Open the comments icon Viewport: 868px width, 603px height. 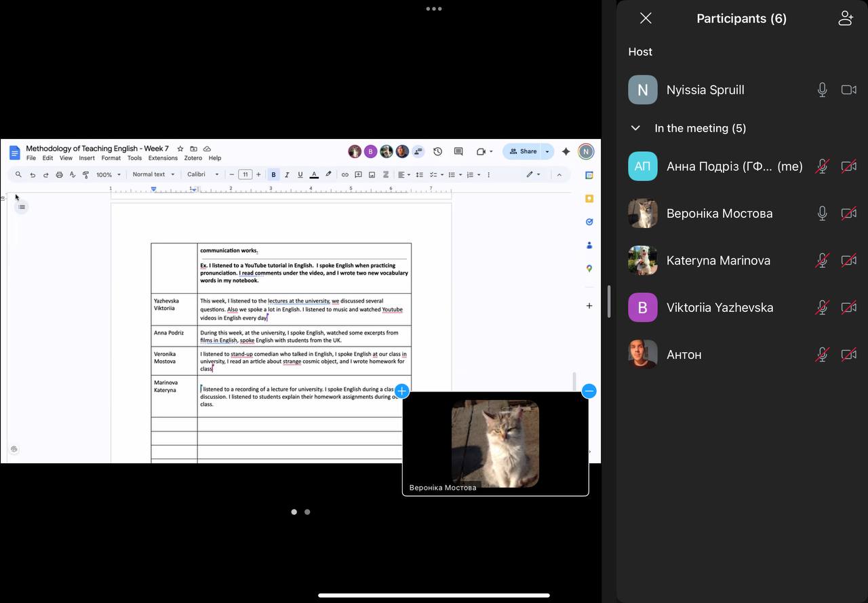[x=458, y=151]
